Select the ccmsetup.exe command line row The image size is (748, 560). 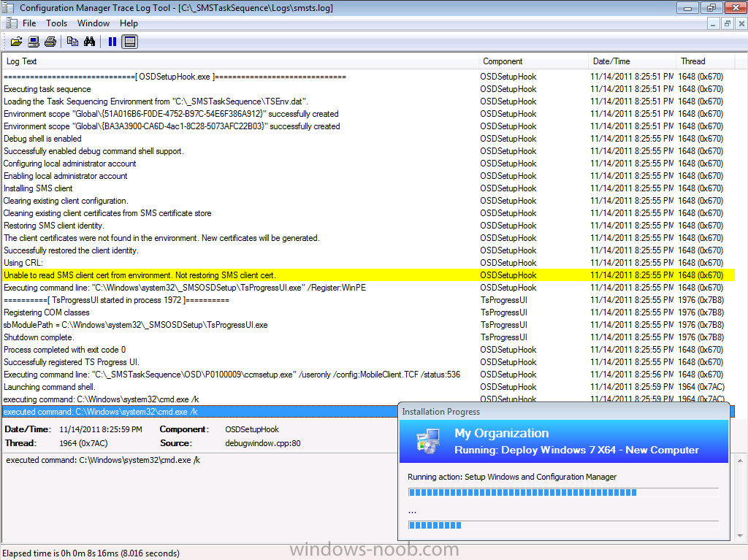point(369,375)
